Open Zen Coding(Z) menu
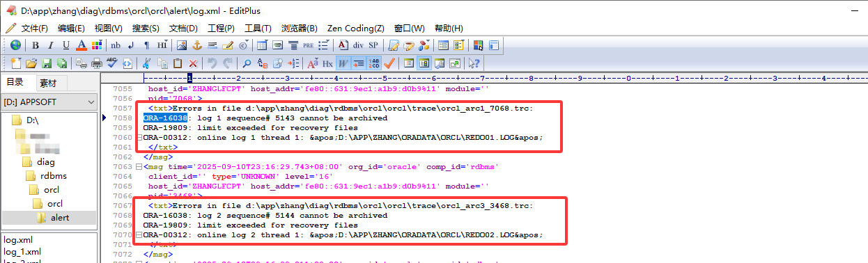Image resolution: width=868 pixels, height=263 pixels. 355,29
